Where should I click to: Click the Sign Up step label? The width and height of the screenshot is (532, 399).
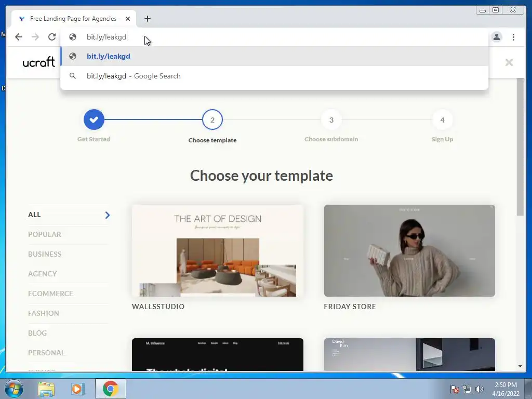tap(442, 139)
